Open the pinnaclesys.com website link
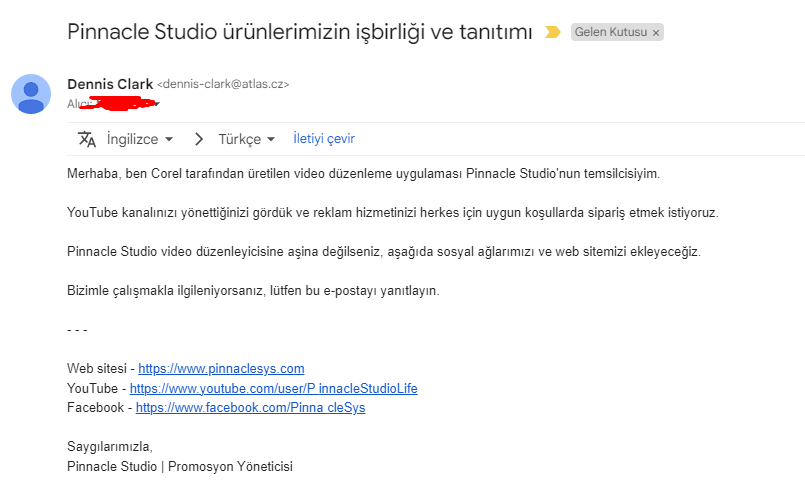 point(221,369)
